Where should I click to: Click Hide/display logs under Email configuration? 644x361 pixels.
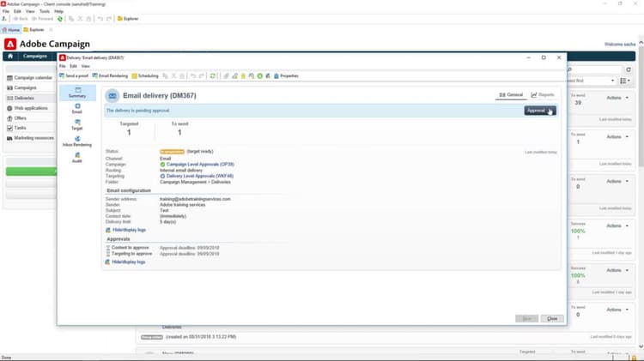click(x=129, y=230)
